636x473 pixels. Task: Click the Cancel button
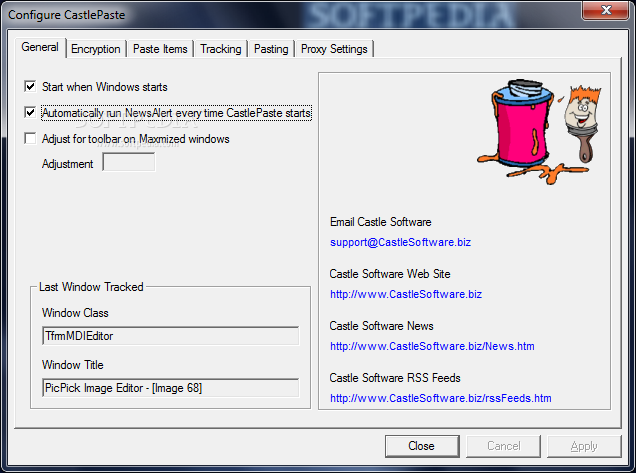503,446
